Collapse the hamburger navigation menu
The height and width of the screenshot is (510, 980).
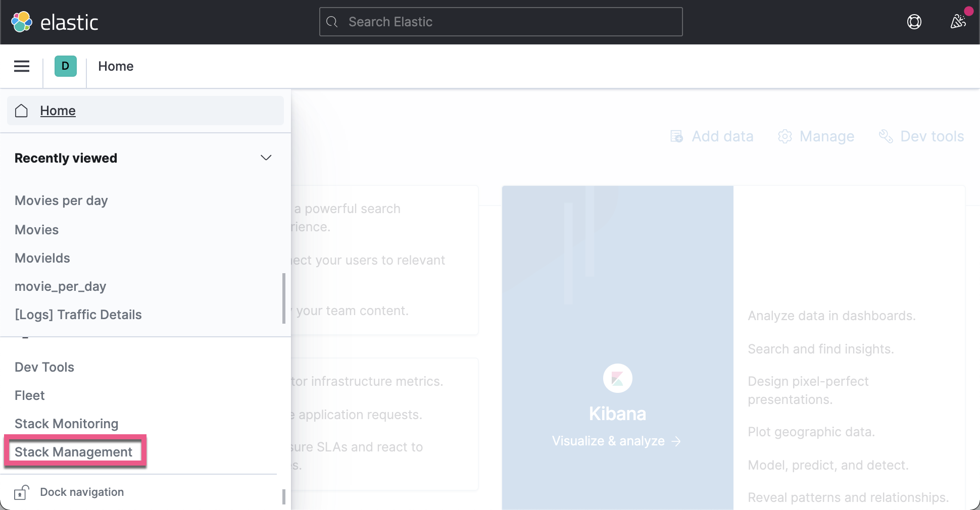tap(21, 66)
